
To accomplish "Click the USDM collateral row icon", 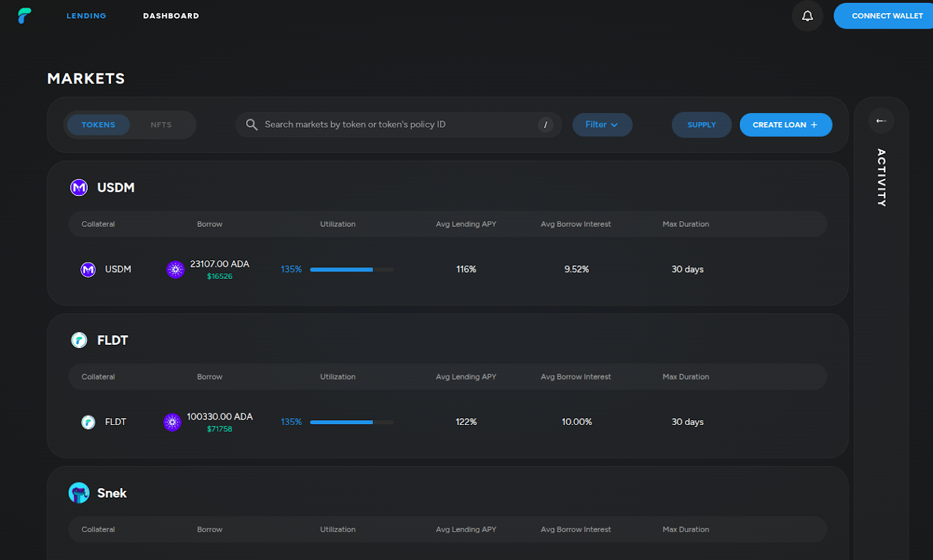I will [88, 269].
